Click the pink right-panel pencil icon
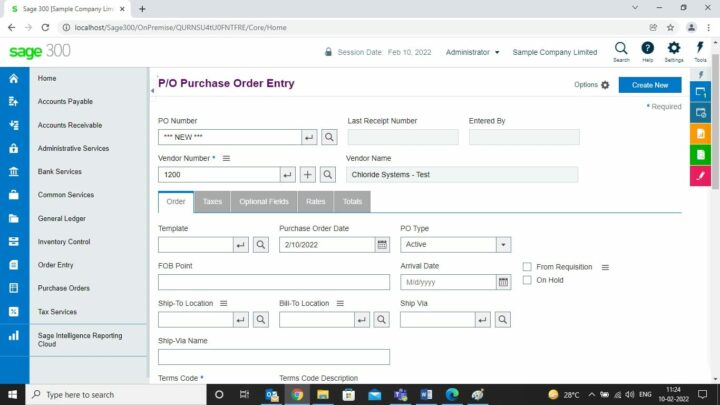 pyautogui.click(x=700, y=176)
